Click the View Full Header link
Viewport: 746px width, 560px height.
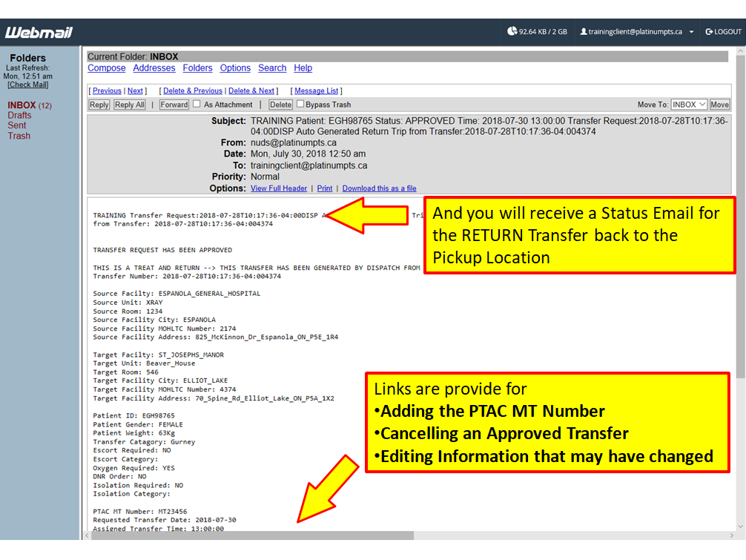[279, 188]
